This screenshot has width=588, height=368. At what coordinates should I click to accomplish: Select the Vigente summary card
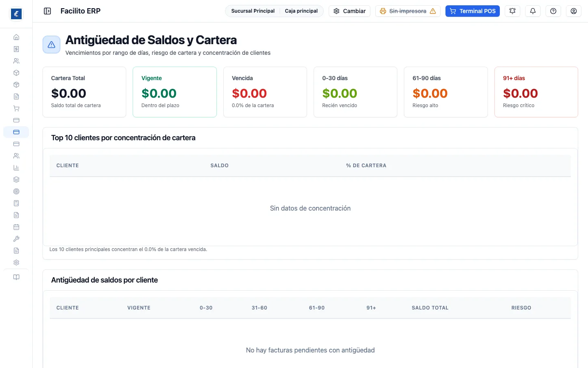[175, 92]
